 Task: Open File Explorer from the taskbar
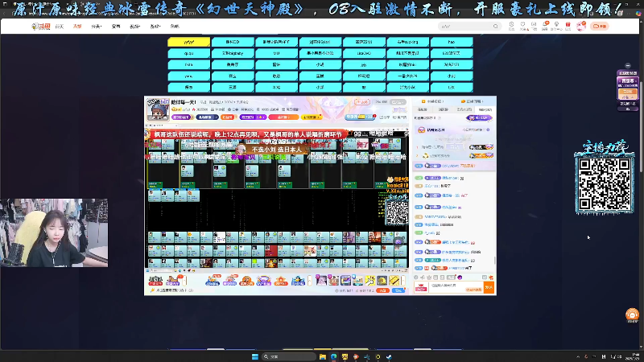(x=323, y=356)
